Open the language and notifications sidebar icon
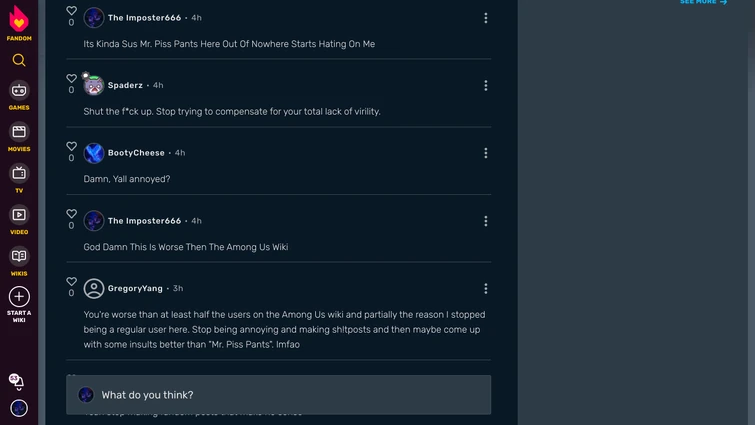 click(x=17, y=380)
